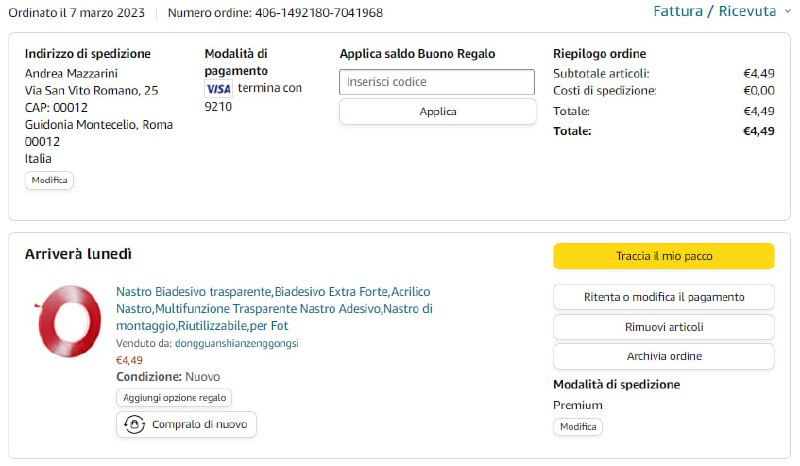
Task: Click the Visa card logo
Action: 218,89
